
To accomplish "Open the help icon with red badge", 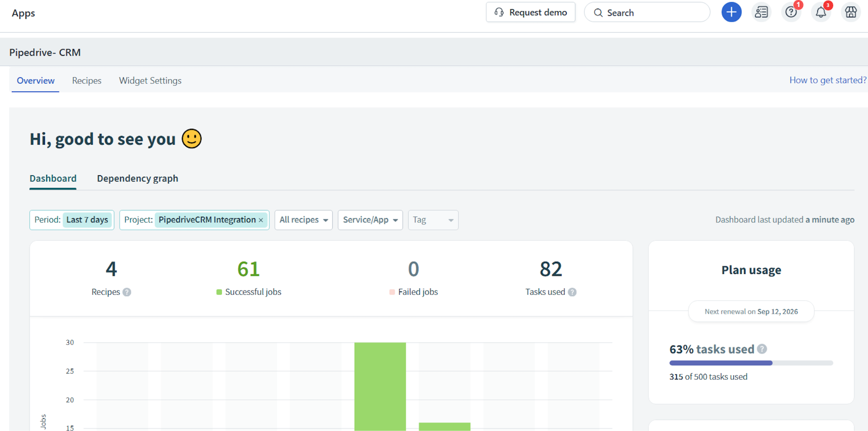I will click(x=791, y=12).
